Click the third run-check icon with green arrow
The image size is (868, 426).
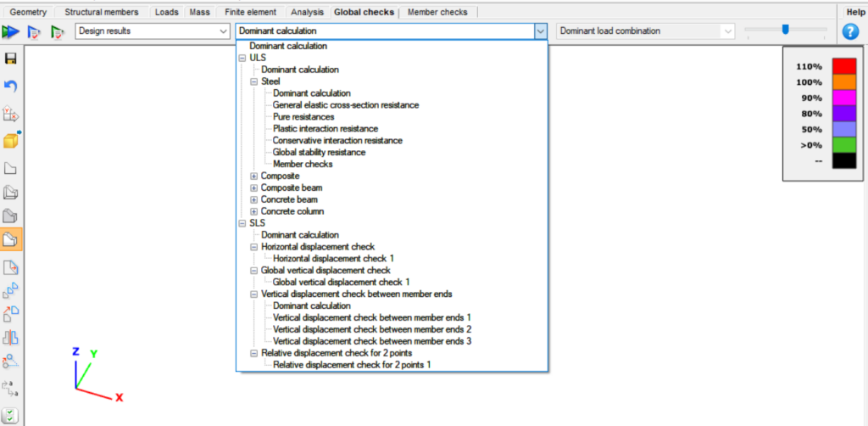pos(58,32)
